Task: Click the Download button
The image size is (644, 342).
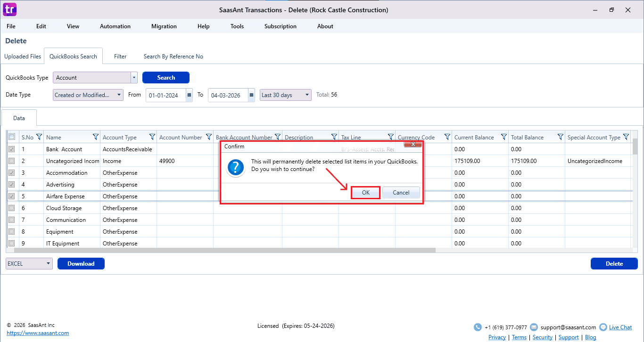Action: (81, 264)
